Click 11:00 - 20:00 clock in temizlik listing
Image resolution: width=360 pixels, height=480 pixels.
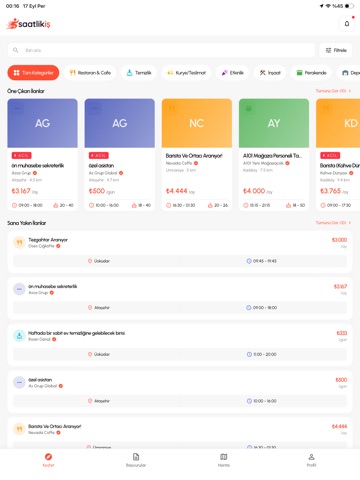click(249, 354)
